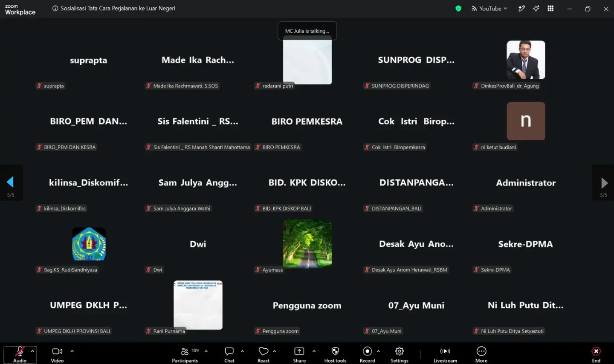Expand the caret next to Participants

pos(206,351)
